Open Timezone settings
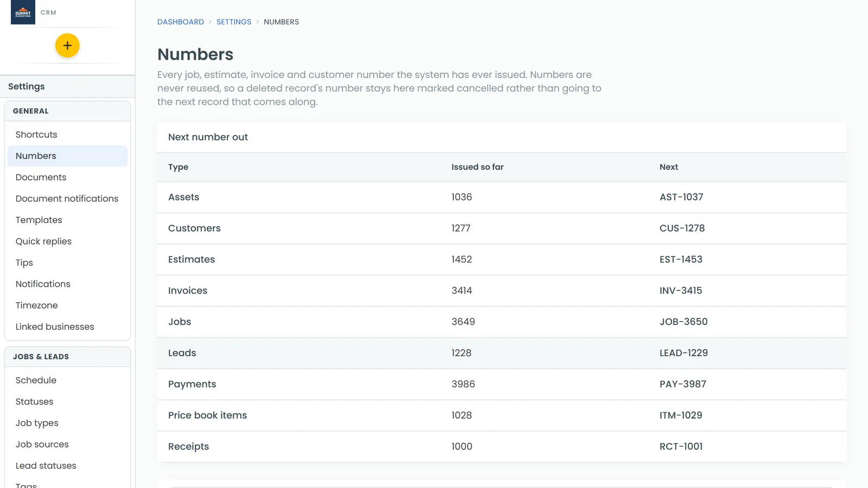The image size is (868, 488). tap(67, 305)
